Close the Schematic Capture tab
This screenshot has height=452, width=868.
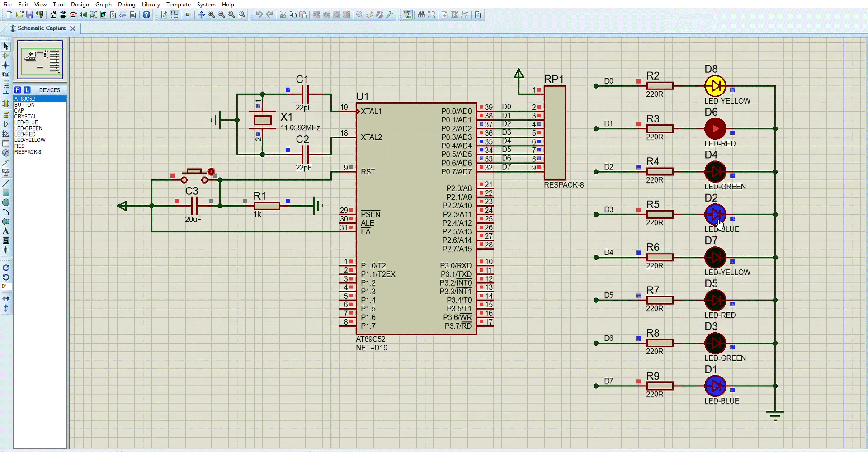coord(73,28)
